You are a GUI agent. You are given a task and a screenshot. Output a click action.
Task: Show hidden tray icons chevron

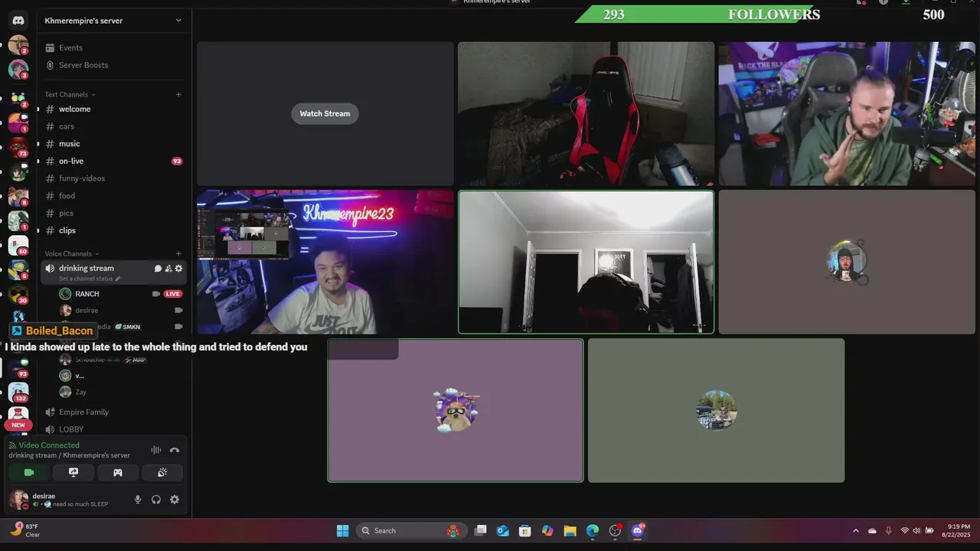pyautogui.click(x=855, y=530)
